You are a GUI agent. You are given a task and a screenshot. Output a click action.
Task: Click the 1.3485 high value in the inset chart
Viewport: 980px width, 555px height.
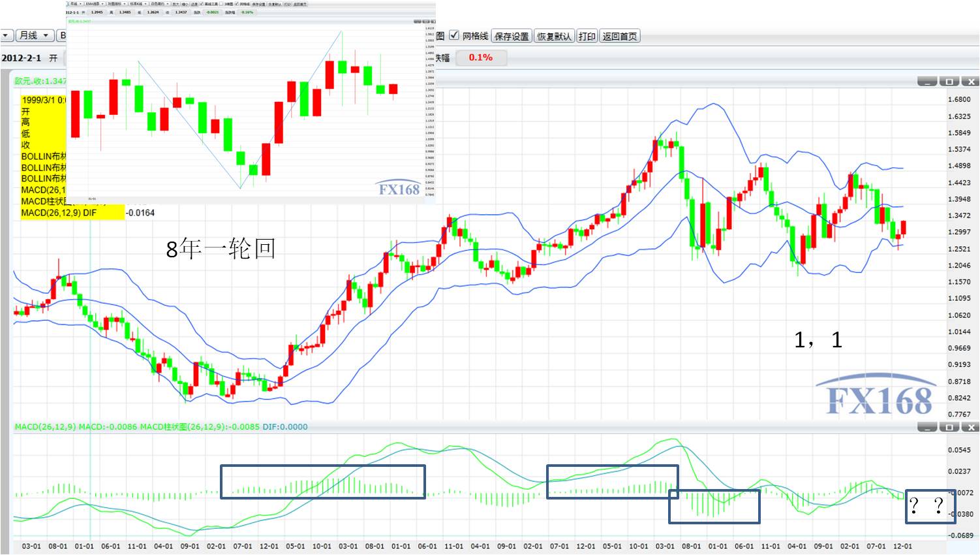[x=125, y=12]
